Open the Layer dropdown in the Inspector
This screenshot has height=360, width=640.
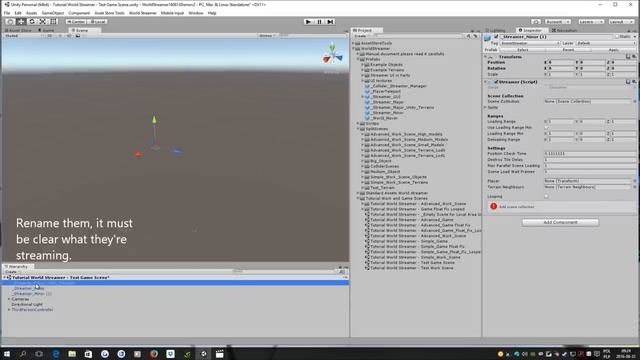click(606, 43)
